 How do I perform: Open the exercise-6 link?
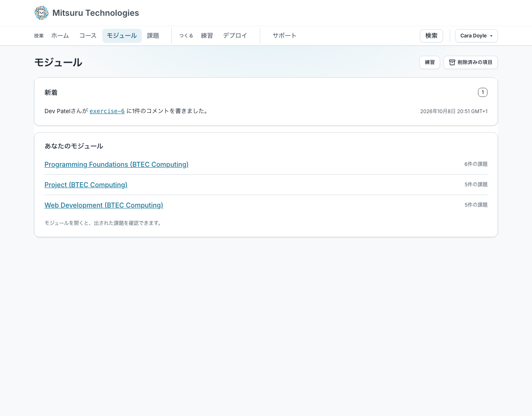tap(107, 111)
